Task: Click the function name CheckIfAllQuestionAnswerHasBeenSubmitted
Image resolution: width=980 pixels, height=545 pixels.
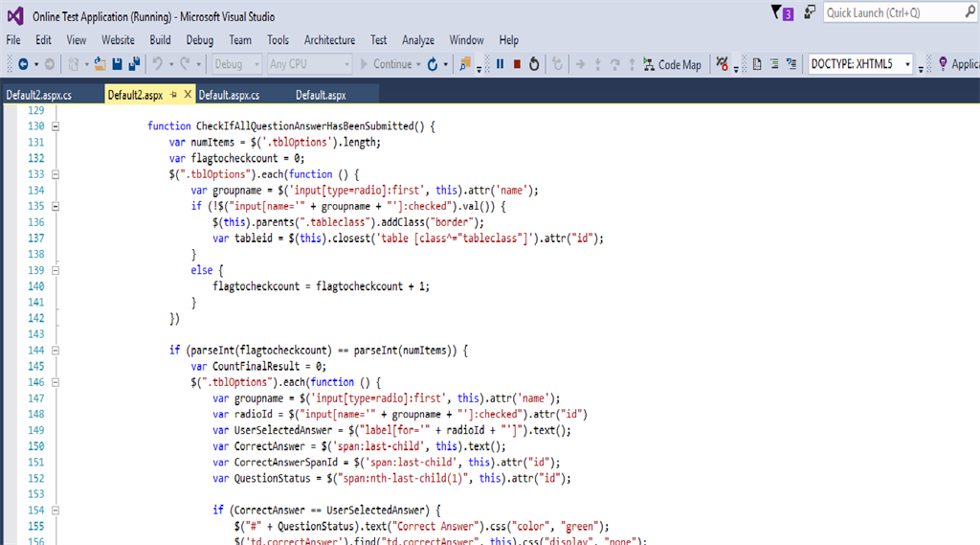Action: 304,125
